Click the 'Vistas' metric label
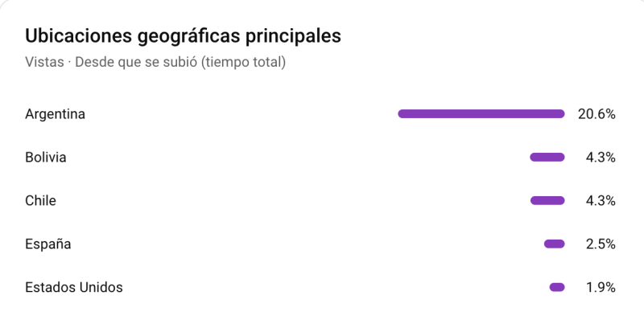This screenshot has height=324, width=644. pyautogui.click(x=44, y=62)
